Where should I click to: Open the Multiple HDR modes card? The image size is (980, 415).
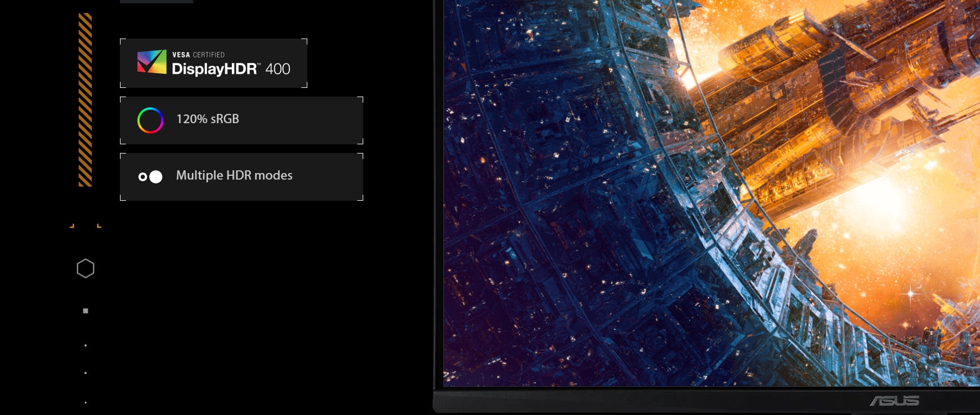tap(242, 177)
